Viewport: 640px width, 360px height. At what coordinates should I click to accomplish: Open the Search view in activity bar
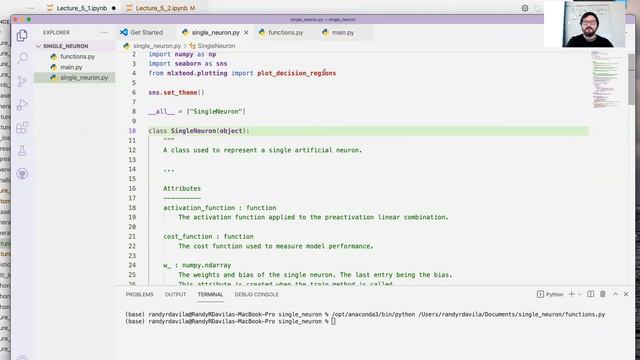[22, 58]
